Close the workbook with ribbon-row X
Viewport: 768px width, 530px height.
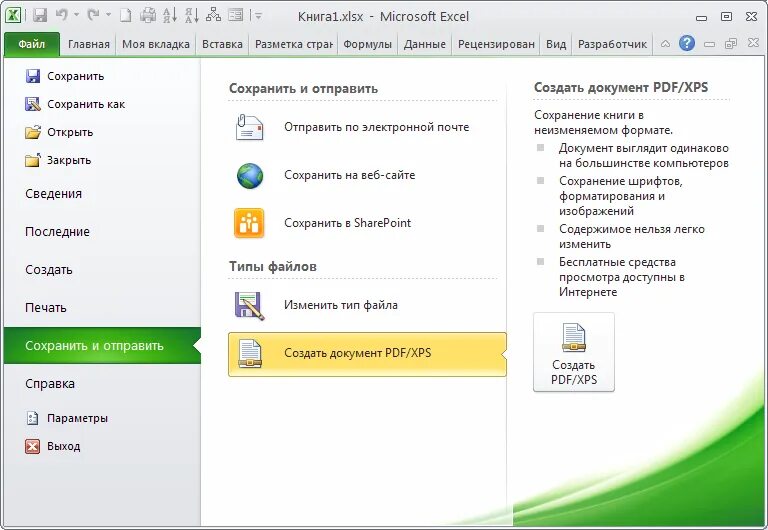click(x=753, y=43)
